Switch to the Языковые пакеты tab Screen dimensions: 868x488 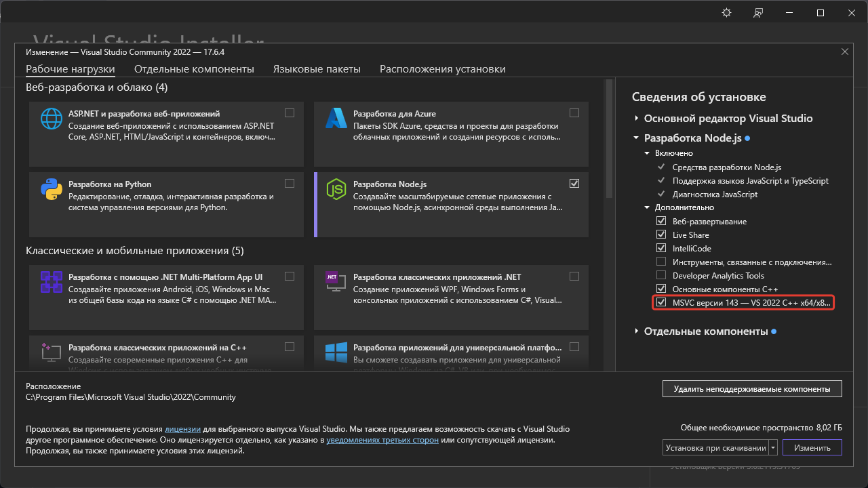317,69
